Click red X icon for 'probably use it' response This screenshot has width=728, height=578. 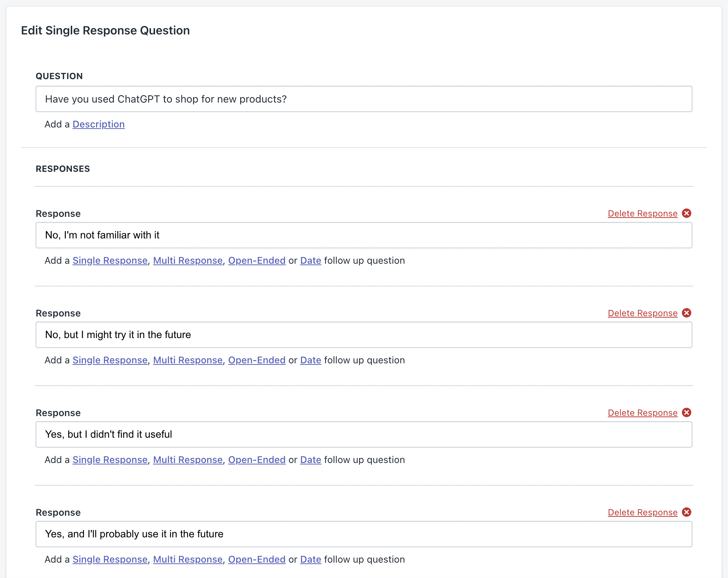[687, 512]
